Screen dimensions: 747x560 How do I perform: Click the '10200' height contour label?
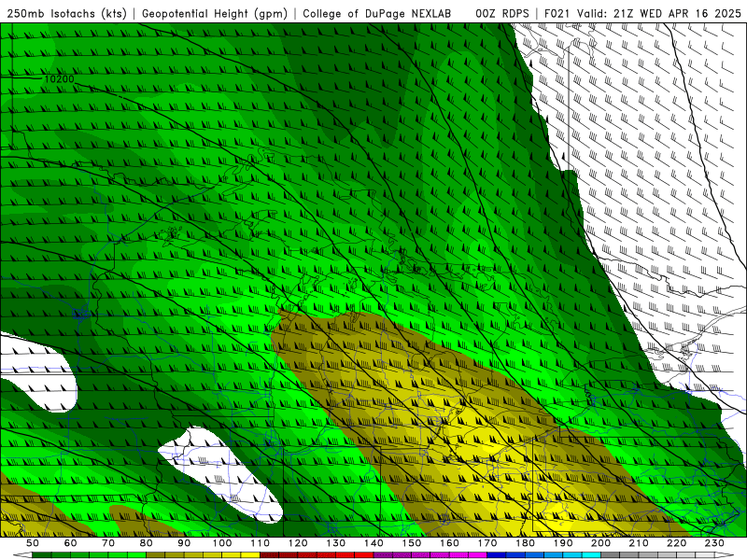coord(59,79)
